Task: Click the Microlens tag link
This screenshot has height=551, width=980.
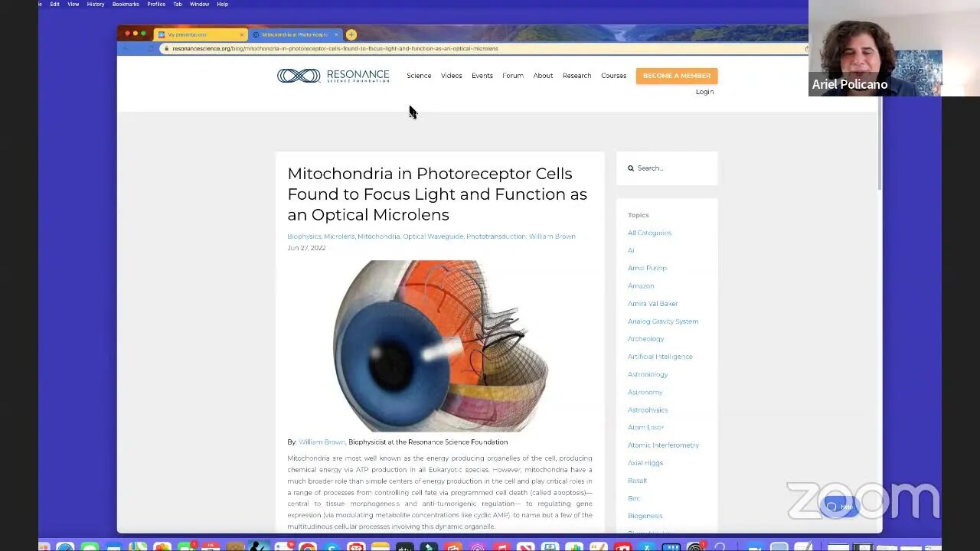Action: [x=339, y=236]
